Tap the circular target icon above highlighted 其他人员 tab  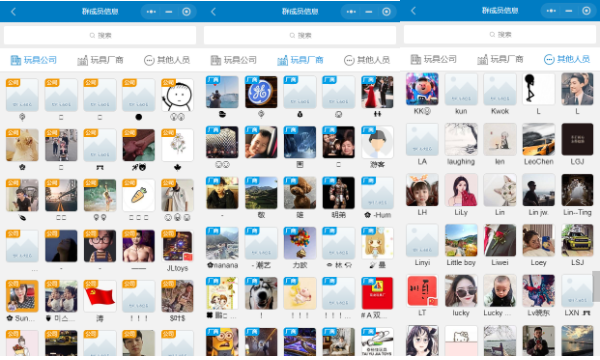click(586, 11)
